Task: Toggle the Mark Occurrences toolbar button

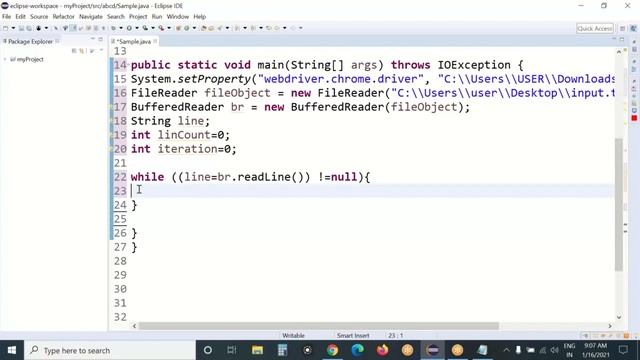Action: (73, 28)
